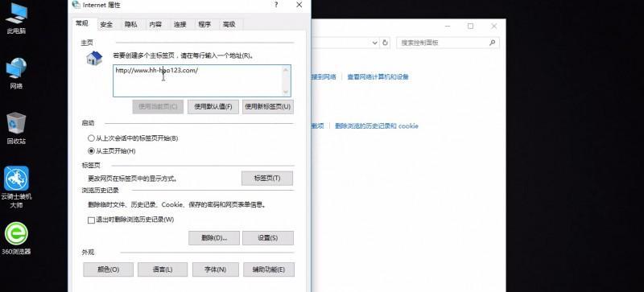The width and height of the screenshot is (644, 292).
Task: Click the refresh icon in Control Panel window
Action: (x=385, y=43)
